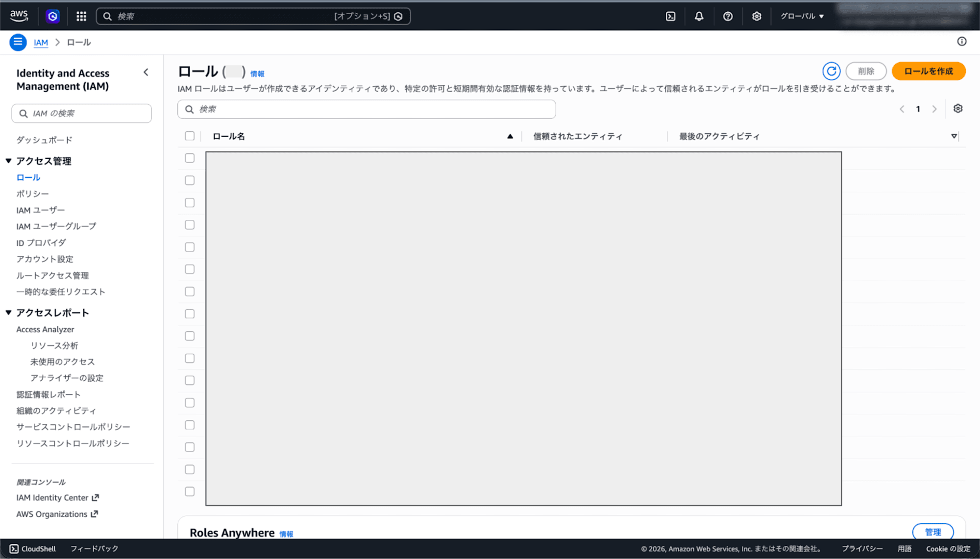
Task: Check the fourth role row checkbox
Action: point(190,225)
